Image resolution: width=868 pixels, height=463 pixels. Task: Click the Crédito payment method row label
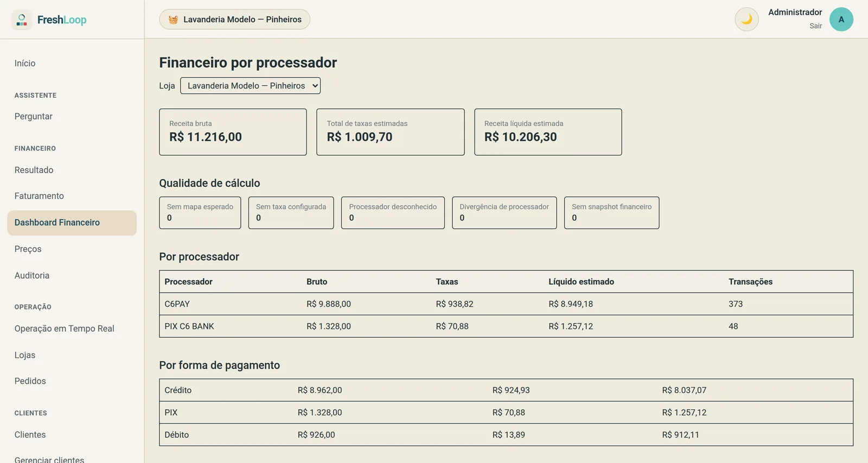pos(178,390)
